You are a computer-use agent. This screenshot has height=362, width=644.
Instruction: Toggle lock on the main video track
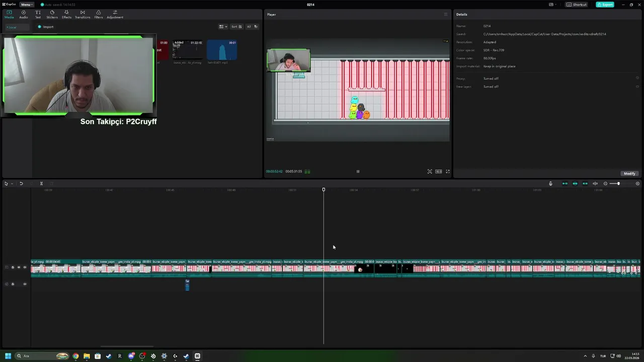point(13,267)
